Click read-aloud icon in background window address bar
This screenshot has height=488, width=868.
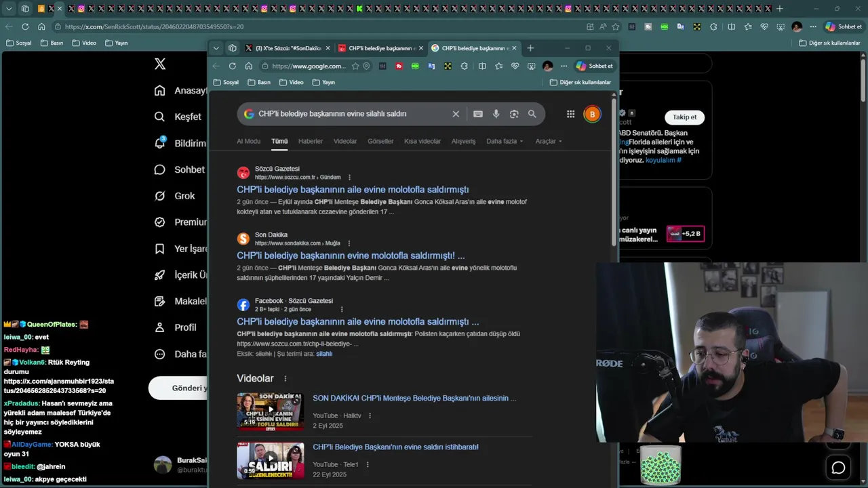tap(603, 26)
